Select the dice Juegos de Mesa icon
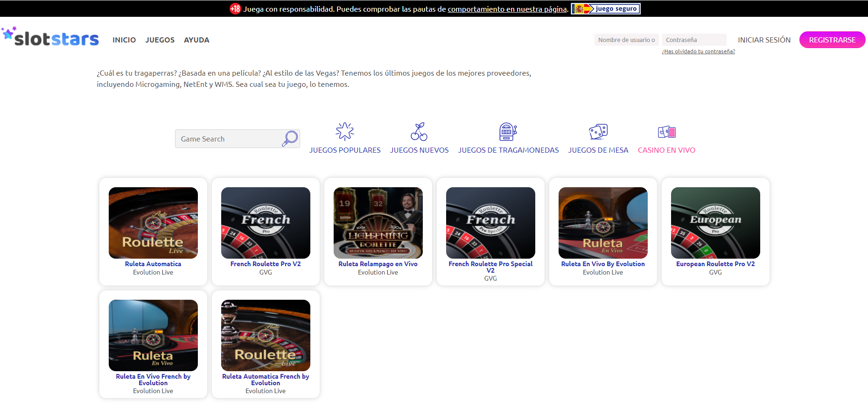This screenshot has width=868, height=409. pyautogui.click(x=598, y=132)
